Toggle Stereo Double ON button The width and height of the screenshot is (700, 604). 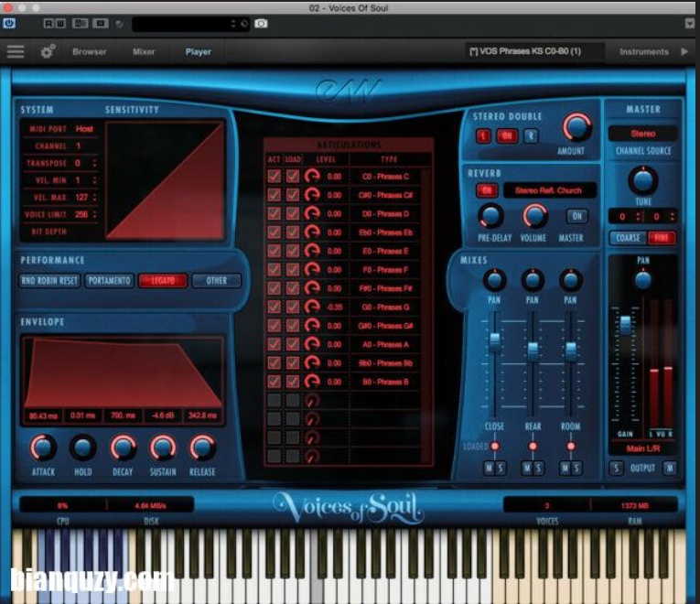pyautogui.click(x=507, y=135)
